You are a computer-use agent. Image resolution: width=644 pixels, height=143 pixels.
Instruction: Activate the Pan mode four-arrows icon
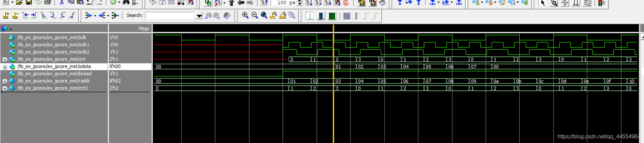tap(565, 3)
